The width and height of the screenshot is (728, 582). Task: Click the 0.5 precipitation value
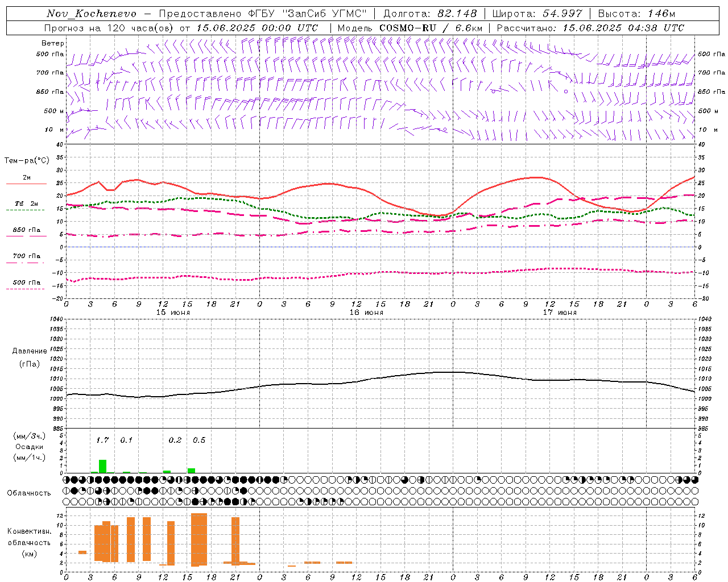click(x=199, y=440)
